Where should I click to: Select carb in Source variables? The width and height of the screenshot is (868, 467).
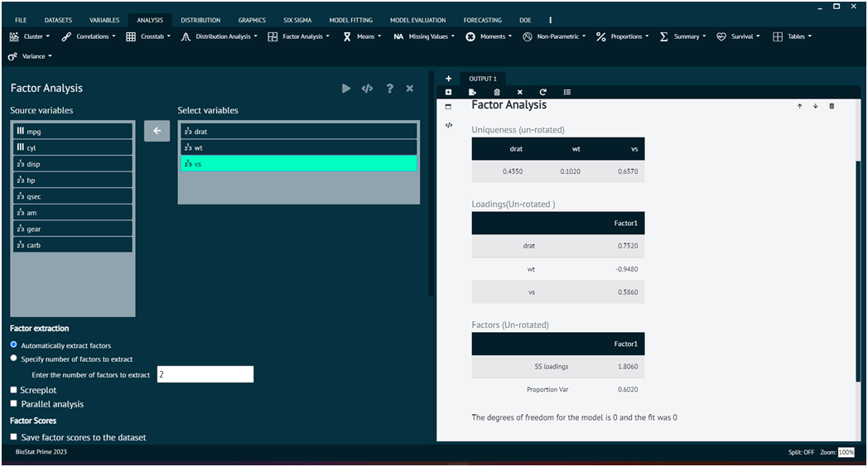pyautogui.click(x=73, y=245)
